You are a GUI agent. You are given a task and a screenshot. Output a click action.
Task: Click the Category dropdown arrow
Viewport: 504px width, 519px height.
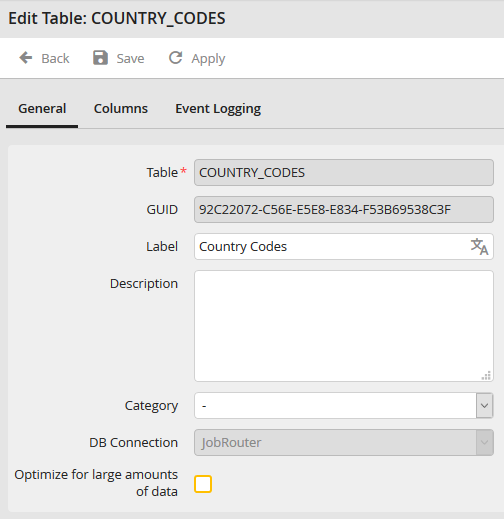(x=485, y=406)
